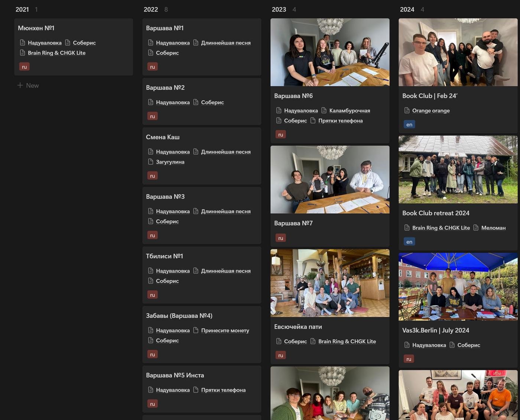Click page icon before Brain Ring in Мюнхен №1
Image resolution: width=520 pixels, height=420 pixels.
point(23,53)
